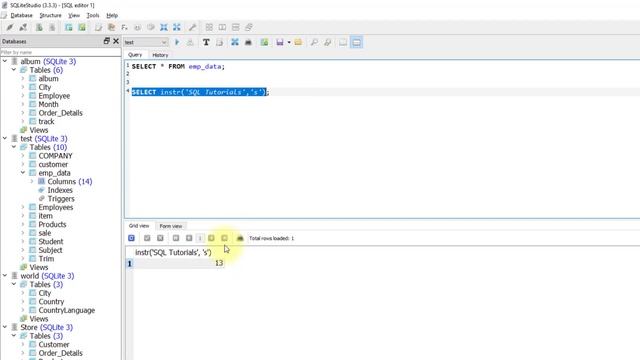Select the Query tab

point(135,55)
